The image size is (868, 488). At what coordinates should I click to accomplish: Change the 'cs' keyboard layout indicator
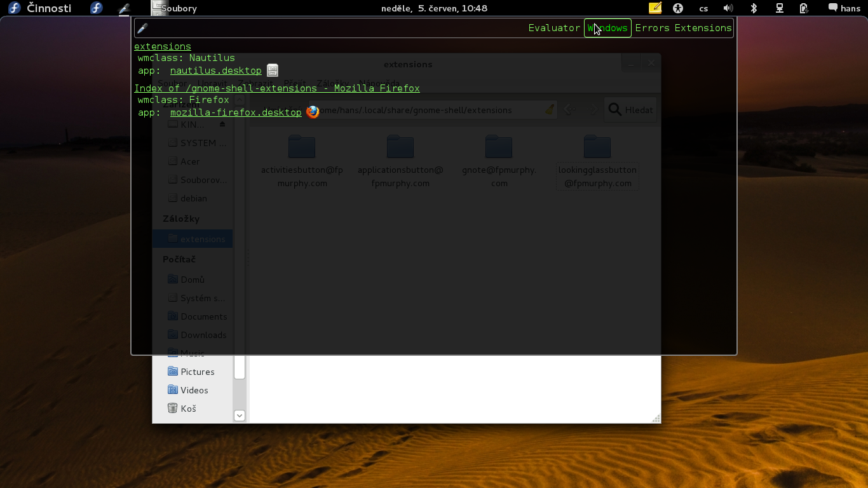pyautogui.click(x=703, y=8)
